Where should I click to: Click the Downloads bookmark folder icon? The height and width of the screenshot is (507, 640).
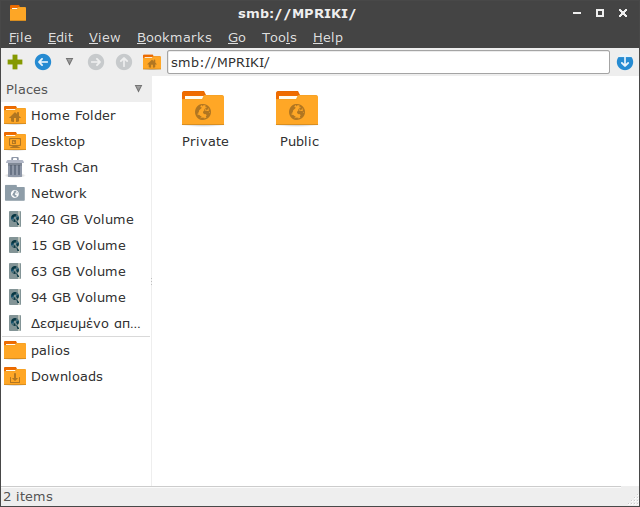[15, 376]
